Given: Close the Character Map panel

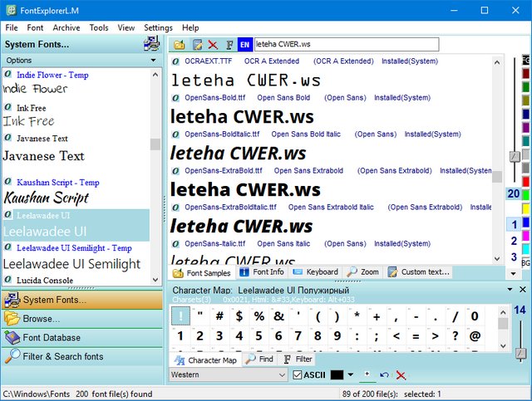Looking at the screenshot, I should (x=523, y=290).
